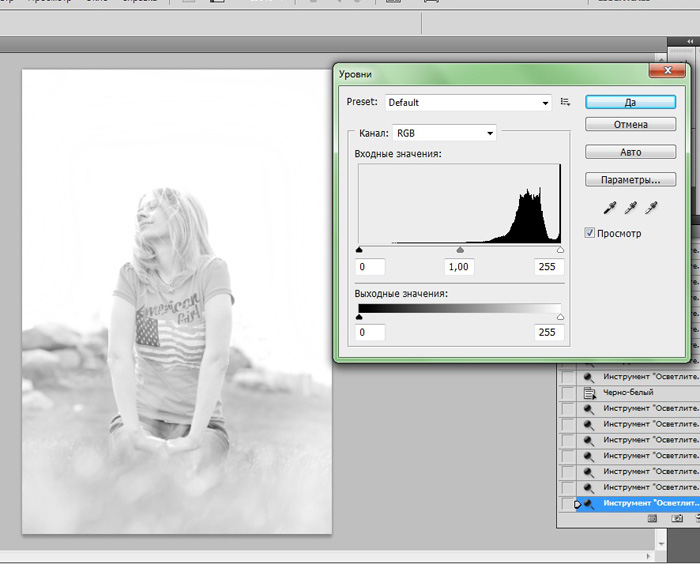This screenshot has width=700, height=564.
Task: Click the Черно-белый history state icon
Action: tap(589, 393)
